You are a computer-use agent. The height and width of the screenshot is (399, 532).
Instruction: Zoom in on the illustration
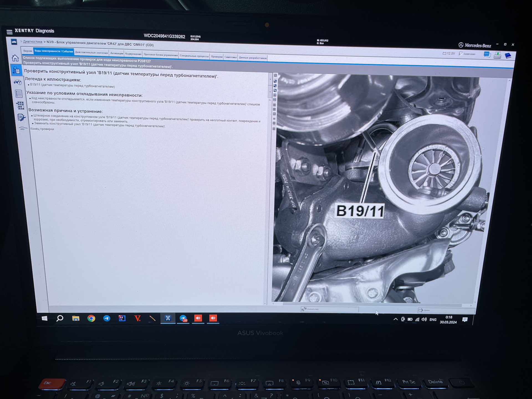275,81
